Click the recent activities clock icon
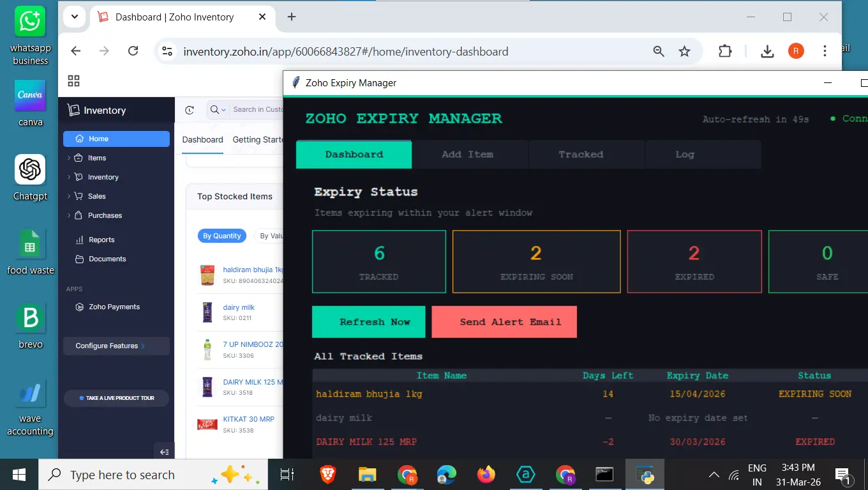Screen dimensions: 868x490 pyautogui.click(x=190, y=110)
